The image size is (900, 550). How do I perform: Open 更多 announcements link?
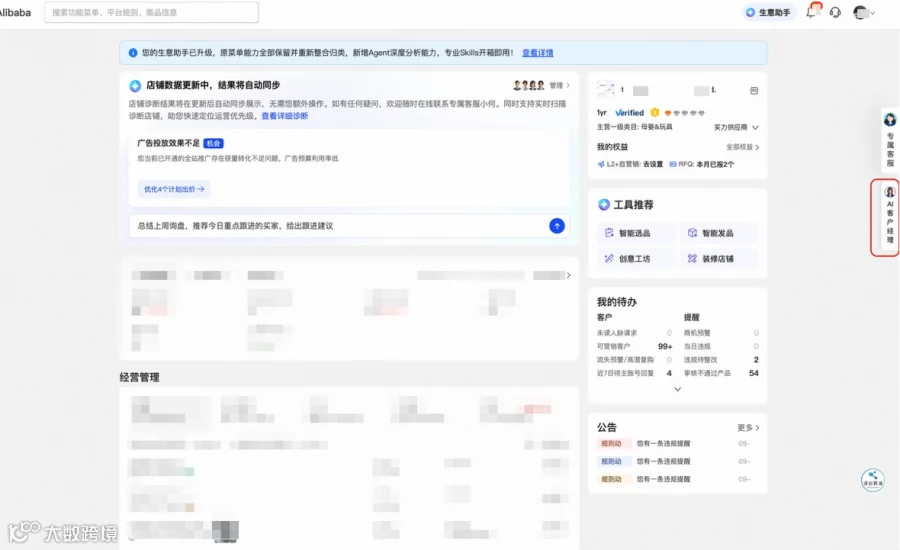click(x=748, y=428)
